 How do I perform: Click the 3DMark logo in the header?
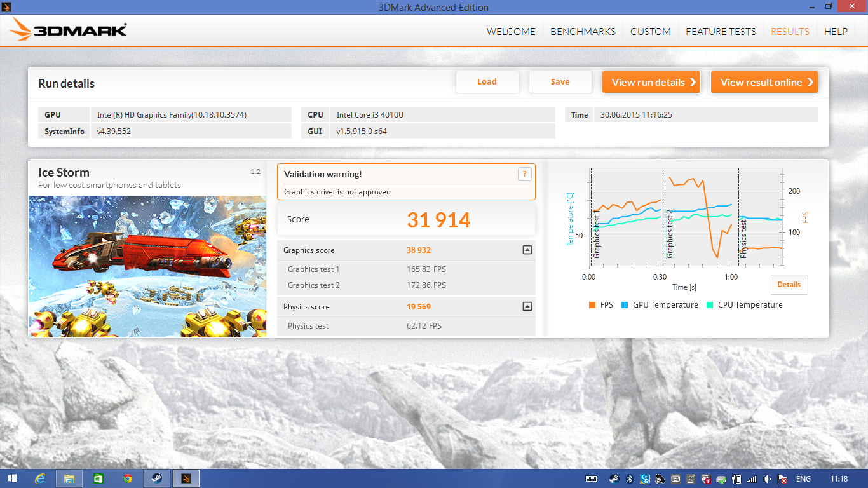click(68, 29)
